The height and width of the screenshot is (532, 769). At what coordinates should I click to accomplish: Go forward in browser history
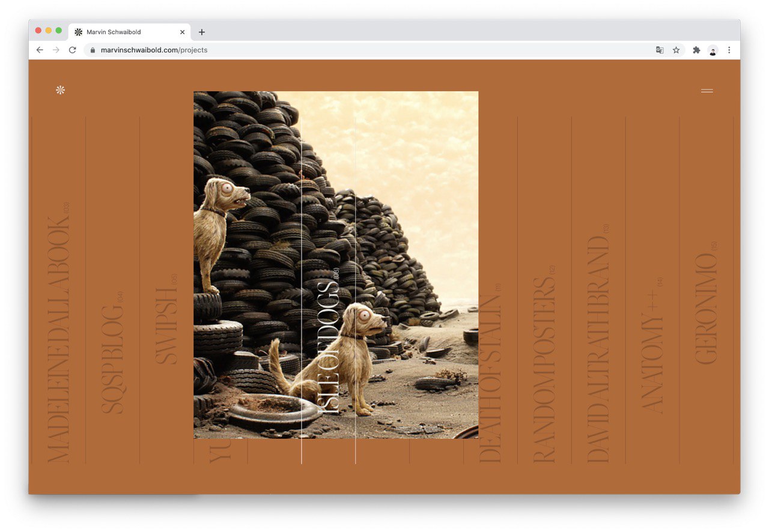(x=56, y=50)
